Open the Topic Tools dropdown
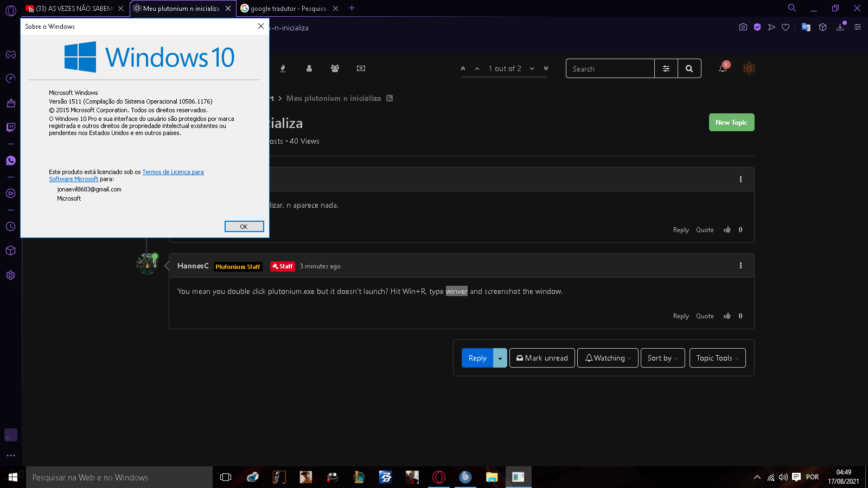 pyautogui.click(x=718, y=358)
